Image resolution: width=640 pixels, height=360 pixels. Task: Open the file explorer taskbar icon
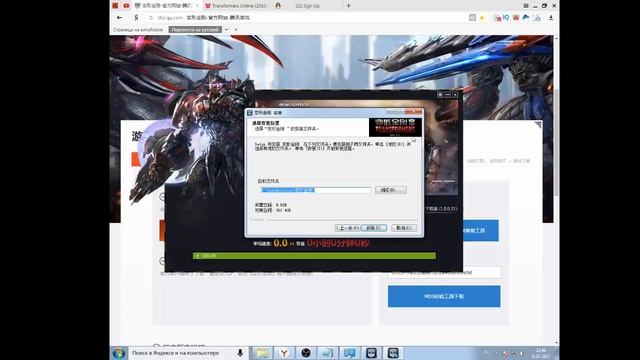pos(262,353)
